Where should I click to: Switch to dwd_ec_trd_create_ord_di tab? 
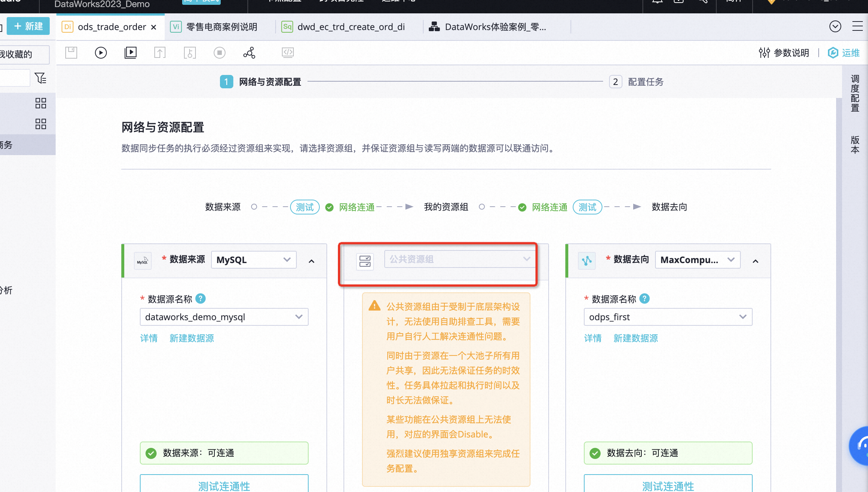coord(351,27)
